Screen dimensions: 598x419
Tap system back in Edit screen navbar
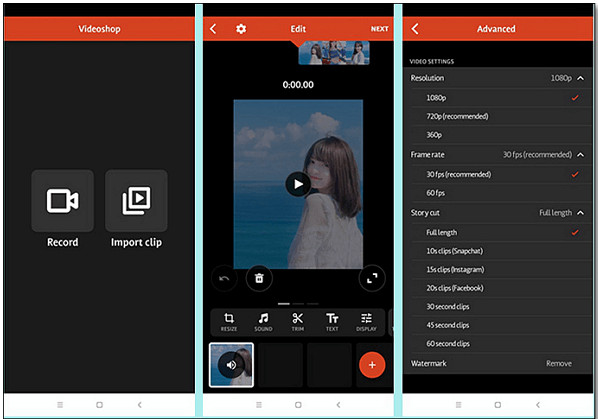(338, 405)
